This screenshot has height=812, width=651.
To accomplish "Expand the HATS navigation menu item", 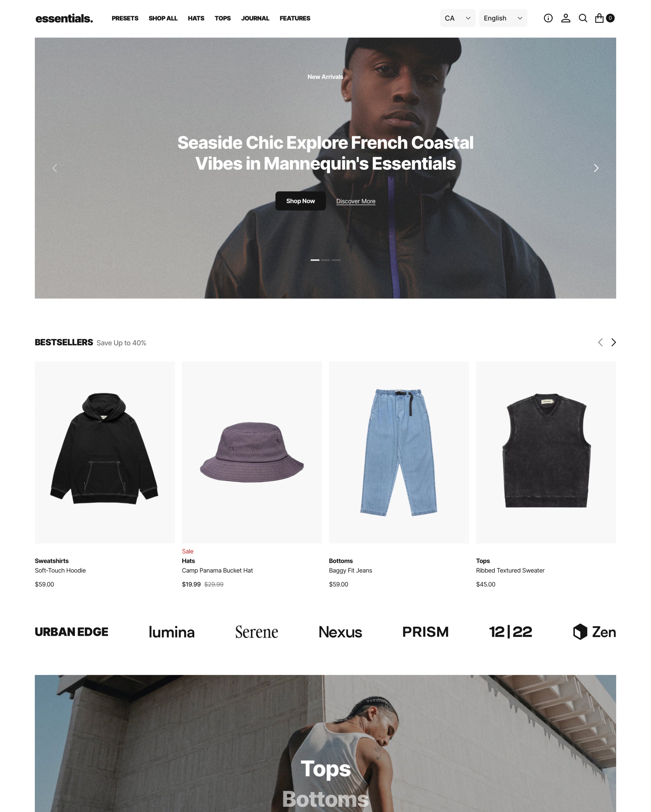I will click(195, 18).
